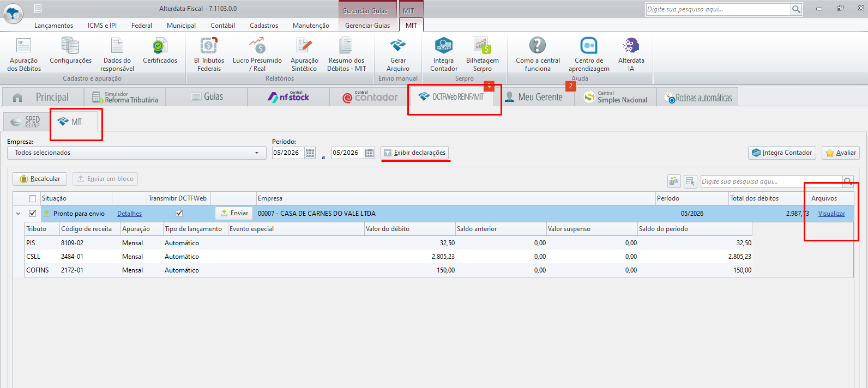The width and height of the screenshot is (868, 388).
Task: Click the top search input field
Action: (x=718, y=9)
